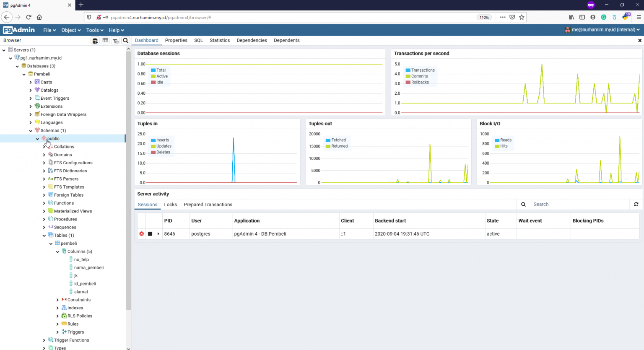Expand the Casts node
Viewport: 644px width, 350px height.
click(x=31, y=82)
